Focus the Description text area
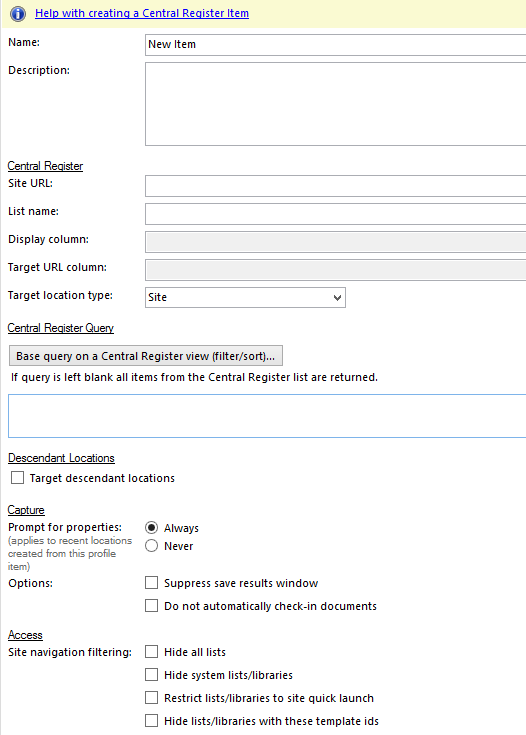526x735 pixels. click(x=335, y=104)
